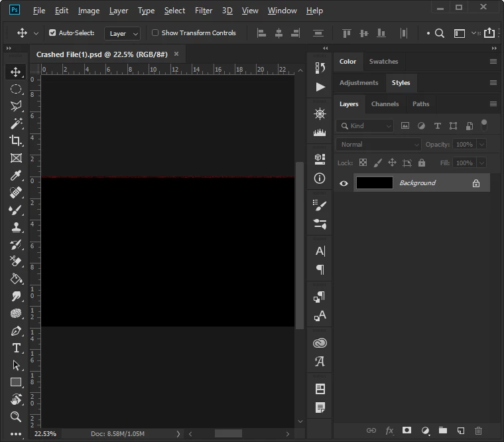This screenshot has height=442, width=504.
Task: Select the Paint Bucket tool
Action: click(16, 279)
